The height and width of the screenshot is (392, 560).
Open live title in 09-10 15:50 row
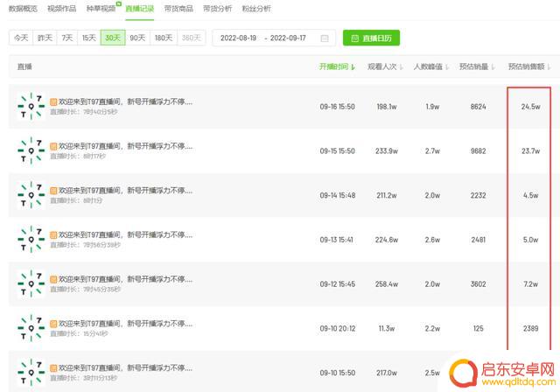(x=126, y=367)
